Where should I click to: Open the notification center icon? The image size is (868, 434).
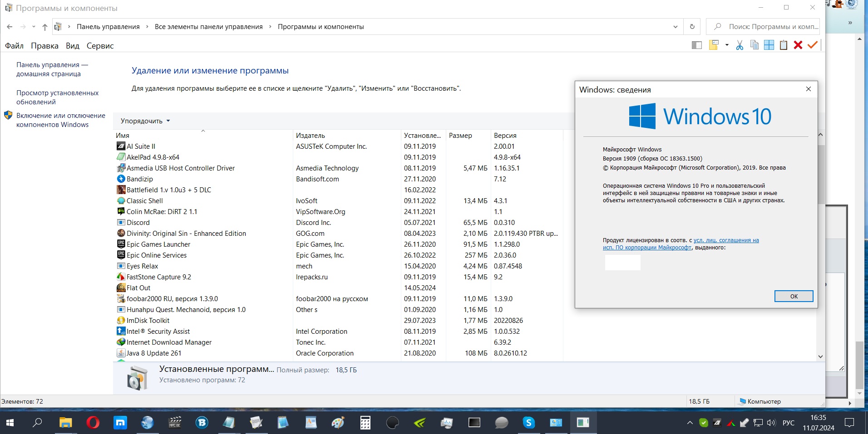(849, 423)
